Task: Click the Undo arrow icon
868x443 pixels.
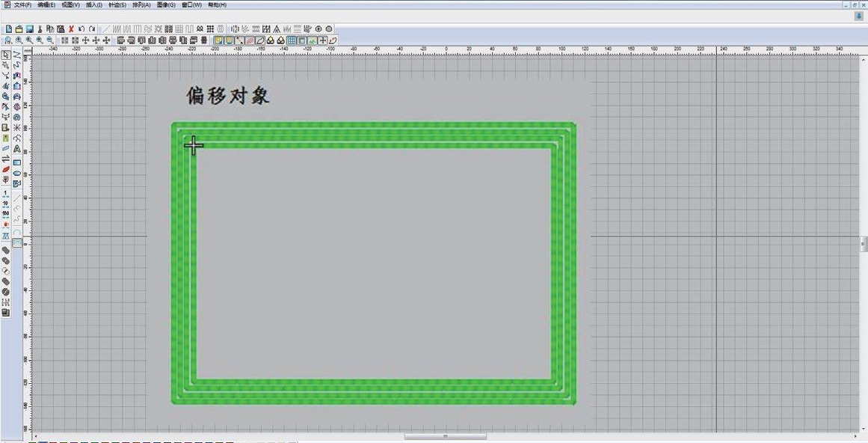Action: click(x=81, y=28)
